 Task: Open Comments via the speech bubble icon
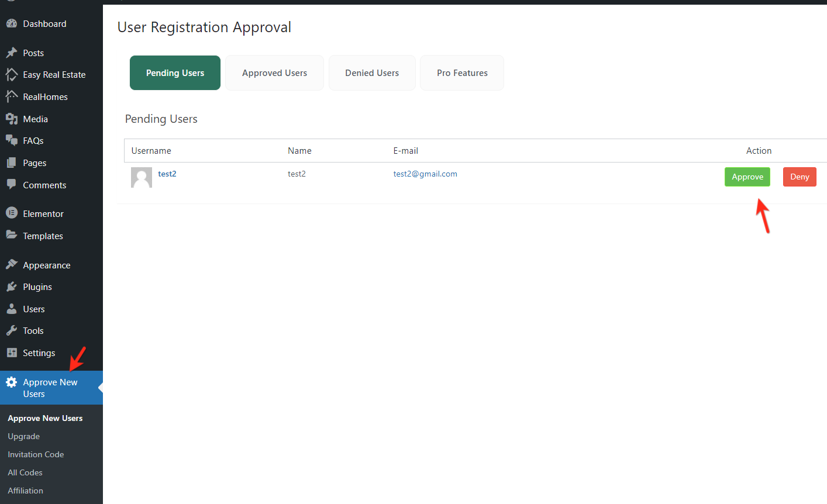12,185
